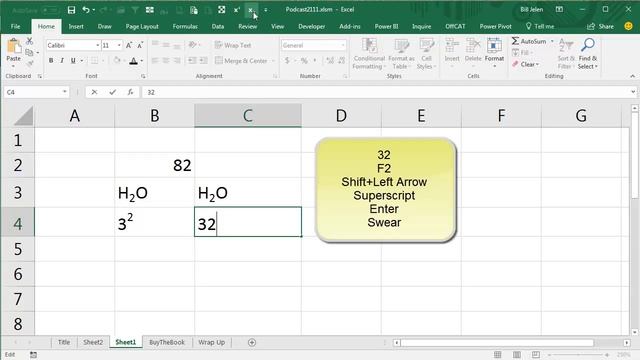Image resolution: width=640 pixels, height=360 pixels.
Task: Switch to the Power Pivot ribbon tab
Action: (495, 27)
